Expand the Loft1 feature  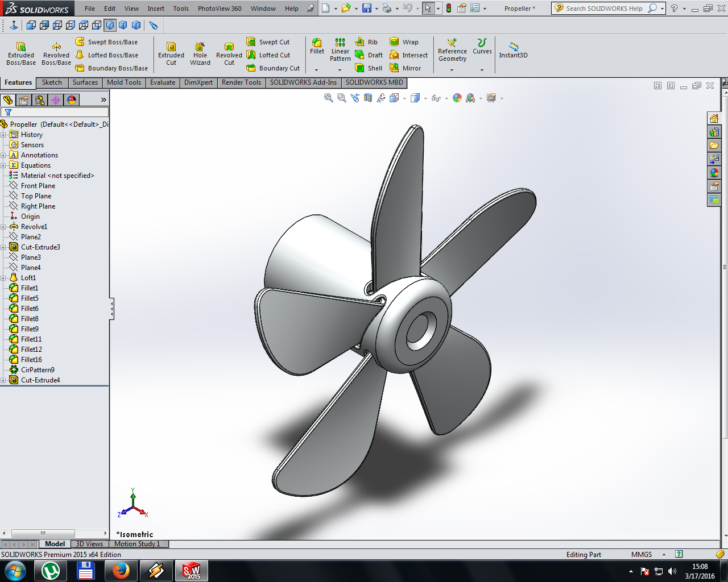(x=3, y=278)
